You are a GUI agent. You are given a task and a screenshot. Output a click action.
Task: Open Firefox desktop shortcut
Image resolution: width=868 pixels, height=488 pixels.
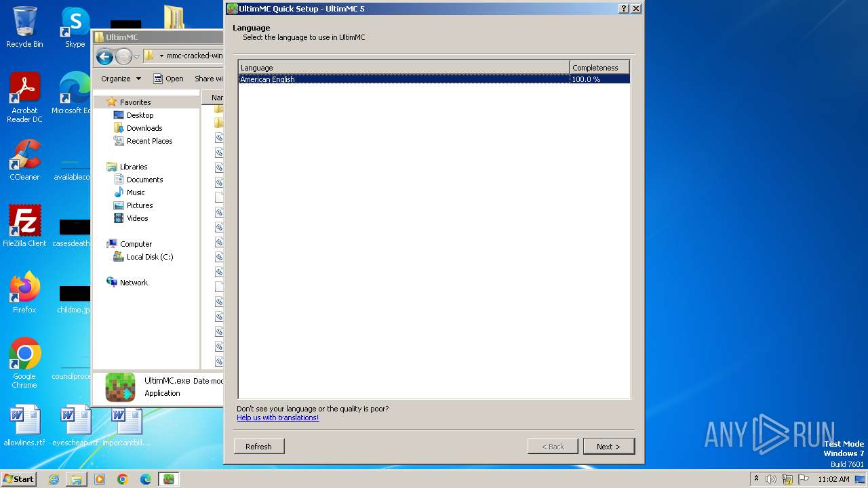coord(24,293)
